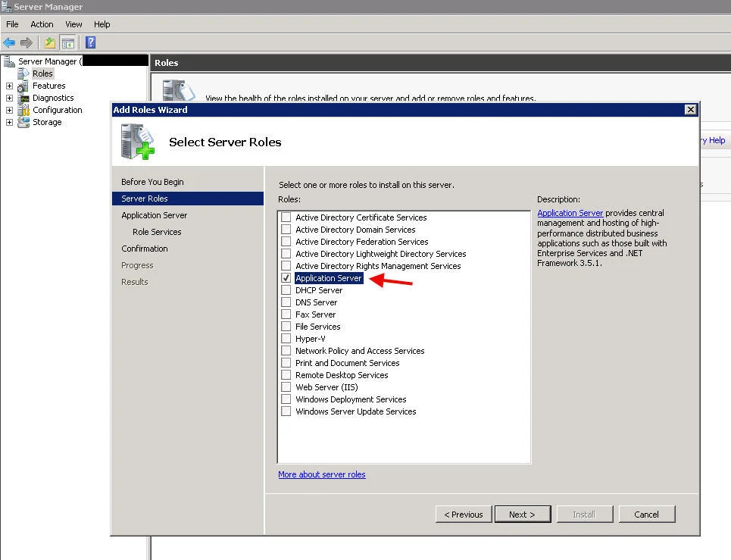Viewport: 731px width, 560px height.
Task: Expand the Diagnostics tree node
Action: pos(9,98)
